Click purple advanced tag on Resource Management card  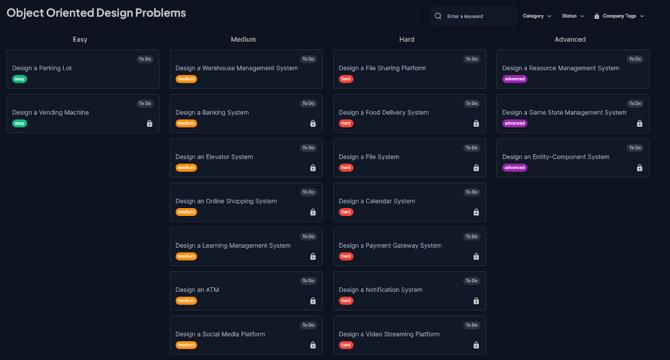click(x=514, y=79)
